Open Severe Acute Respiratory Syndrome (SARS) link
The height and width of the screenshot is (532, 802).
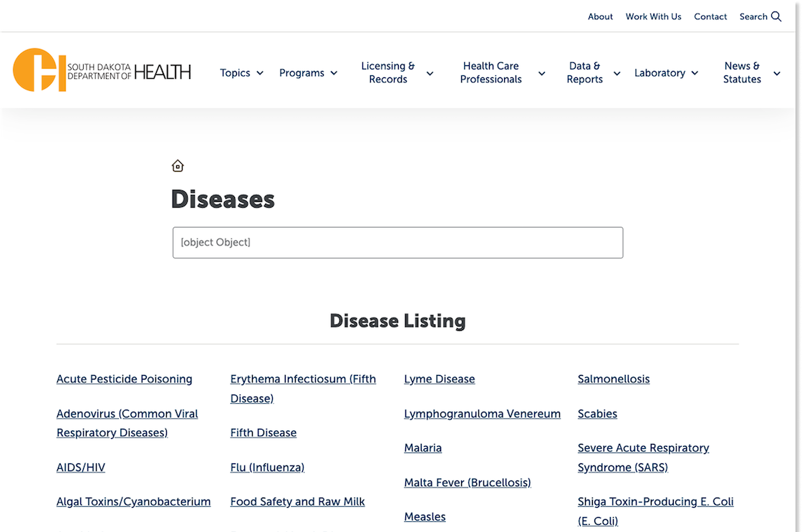click(644, 458)
